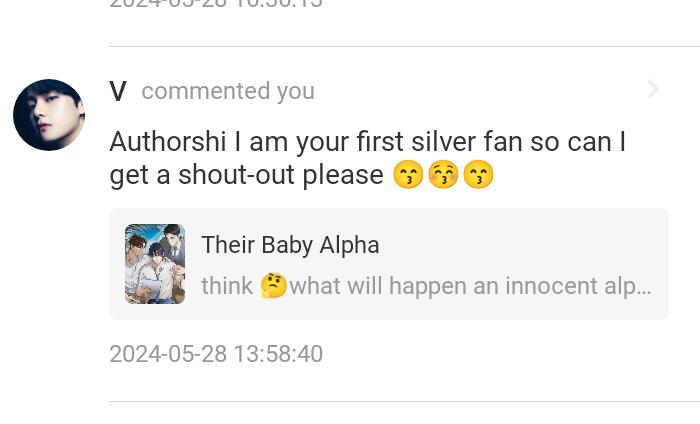The width and height of the screenshot is (700, 424).
Task: Click the 13:58:40 comment timestamp
Action: pos(216,354)
